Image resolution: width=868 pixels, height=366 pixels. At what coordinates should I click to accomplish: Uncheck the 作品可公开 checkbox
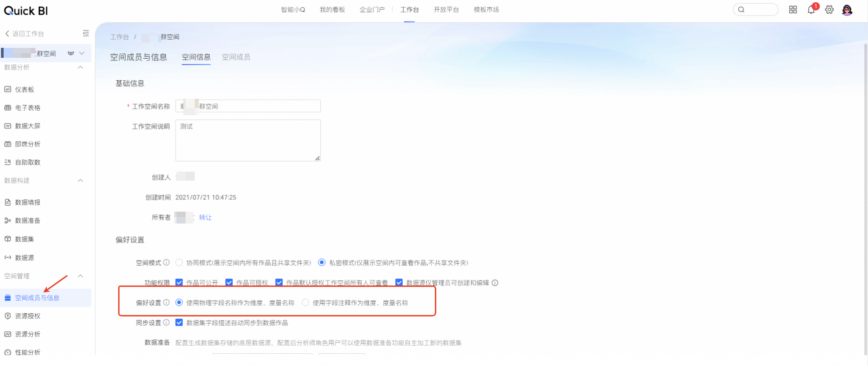(179, 283)
